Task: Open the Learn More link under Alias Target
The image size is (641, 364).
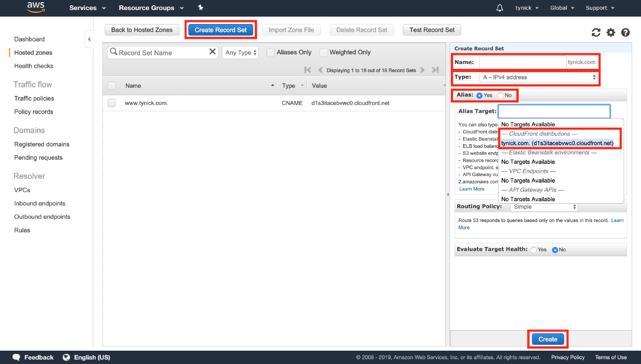Action: coord(472,189)
